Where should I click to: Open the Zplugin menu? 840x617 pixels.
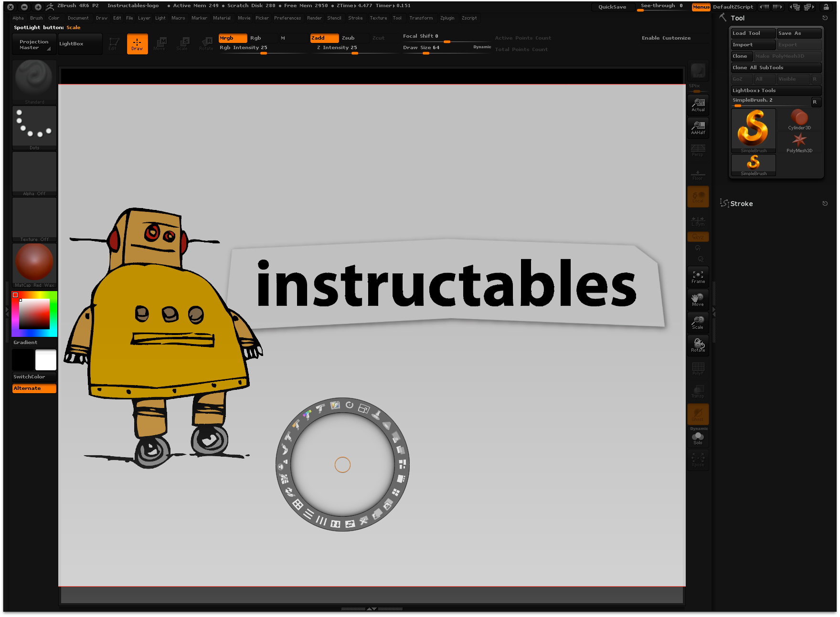pos(448,18)
